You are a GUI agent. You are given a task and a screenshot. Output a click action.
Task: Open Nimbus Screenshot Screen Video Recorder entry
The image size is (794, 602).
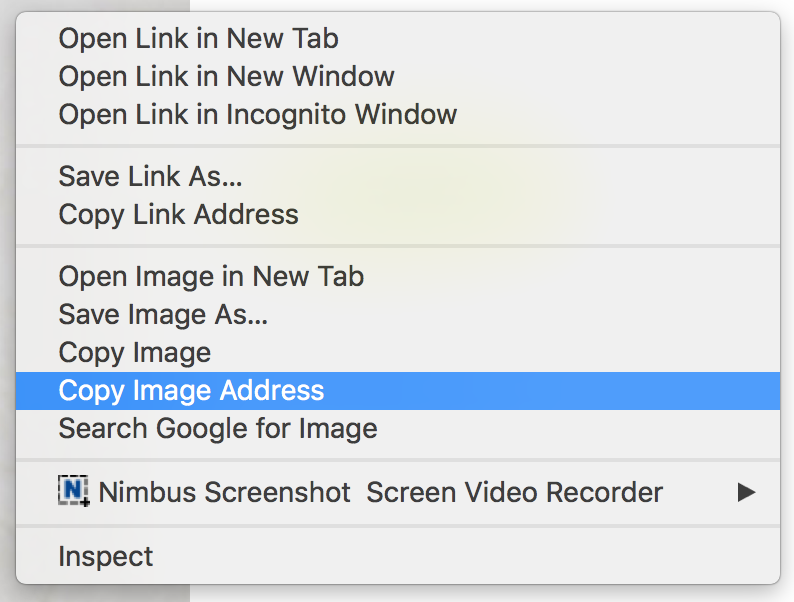pyautogui.click(x=398, y=492)
